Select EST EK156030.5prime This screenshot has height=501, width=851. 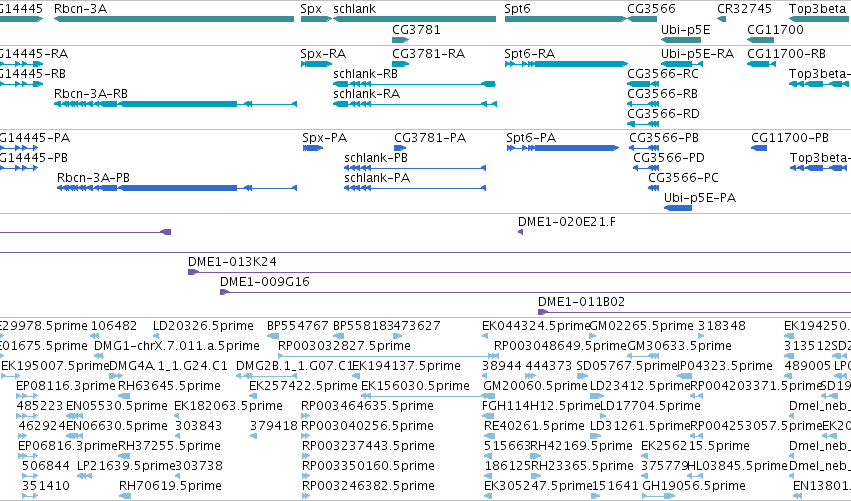pyautogui.click(x=415, y=386)
